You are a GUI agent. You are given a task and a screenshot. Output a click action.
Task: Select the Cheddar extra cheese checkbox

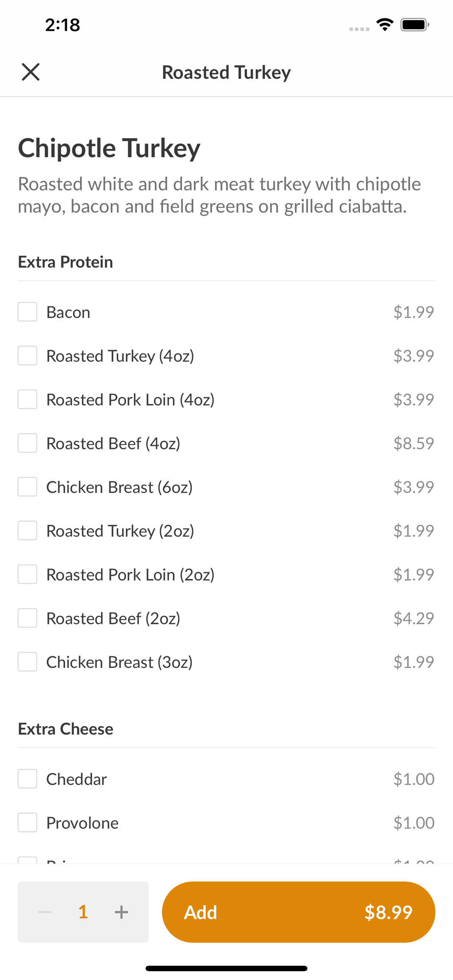click(x=27, y=779)
